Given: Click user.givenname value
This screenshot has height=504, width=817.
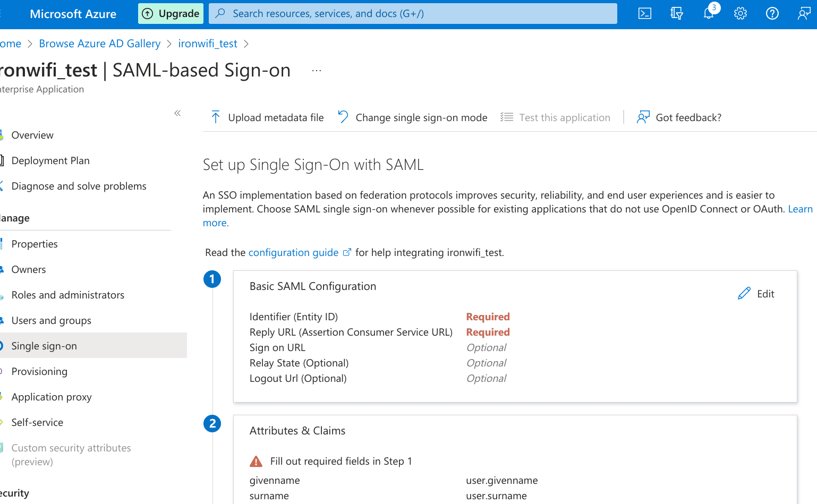Looking at the screenshot, I should pyautogui.click(x=502, y=480).
